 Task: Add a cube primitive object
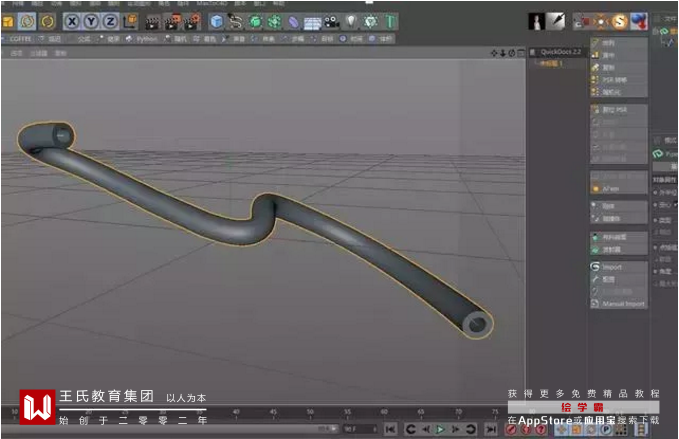[216, 22]
